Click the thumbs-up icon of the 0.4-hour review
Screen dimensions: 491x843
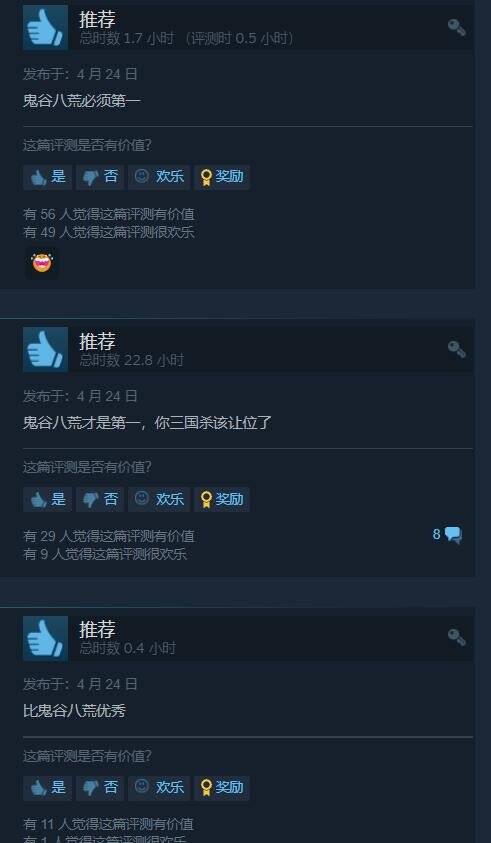[x=45, y=638]
